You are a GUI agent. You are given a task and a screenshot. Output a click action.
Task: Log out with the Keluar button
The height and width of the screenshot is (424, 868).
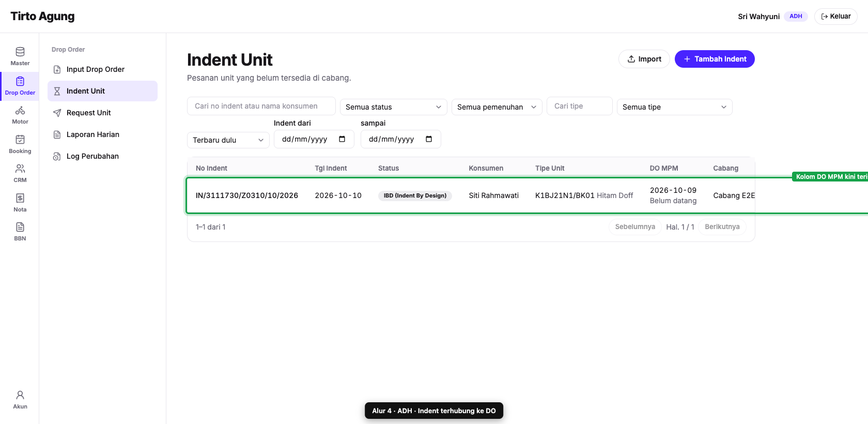pyautogui.click(x=836, y=17)
